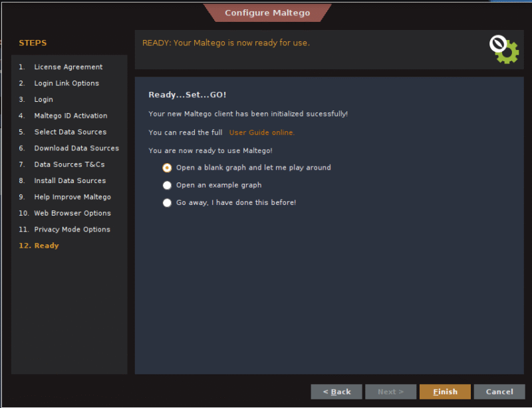
Task: Click the Maltego gear icon in header
Action: (504, 49)
